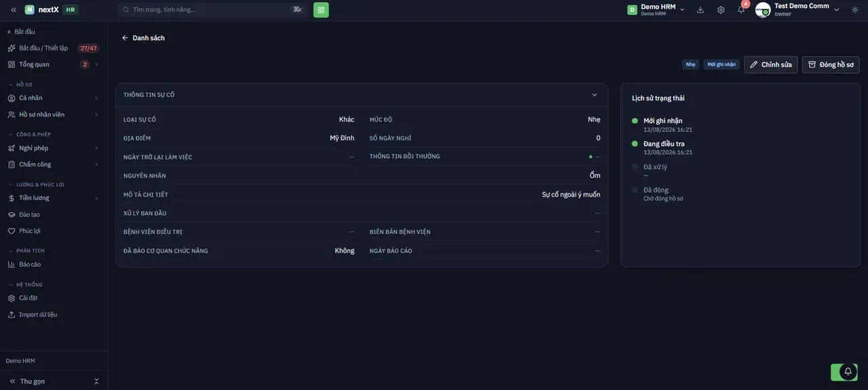Click Lịch sử trạng thái heading
Image resolution: width=868 pixels, height=390 pixels.
tap(658, 98)
